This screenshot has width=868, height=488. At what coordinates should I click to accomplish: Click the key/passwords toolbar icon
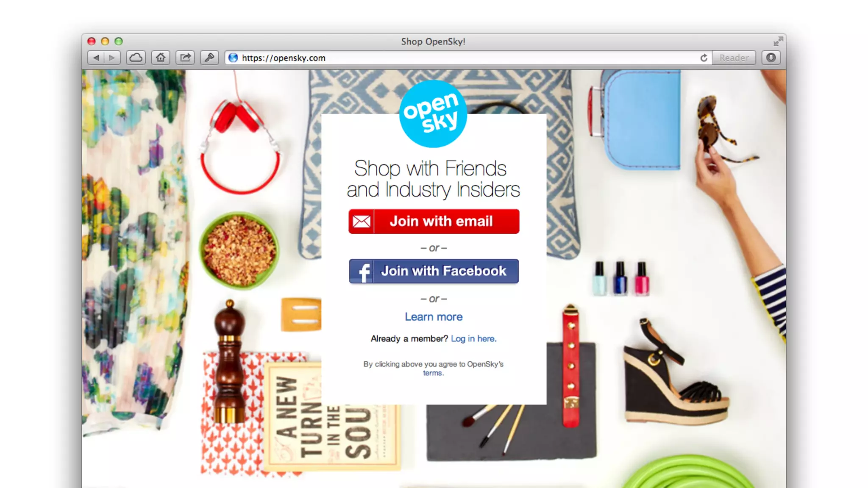[209, 58]
